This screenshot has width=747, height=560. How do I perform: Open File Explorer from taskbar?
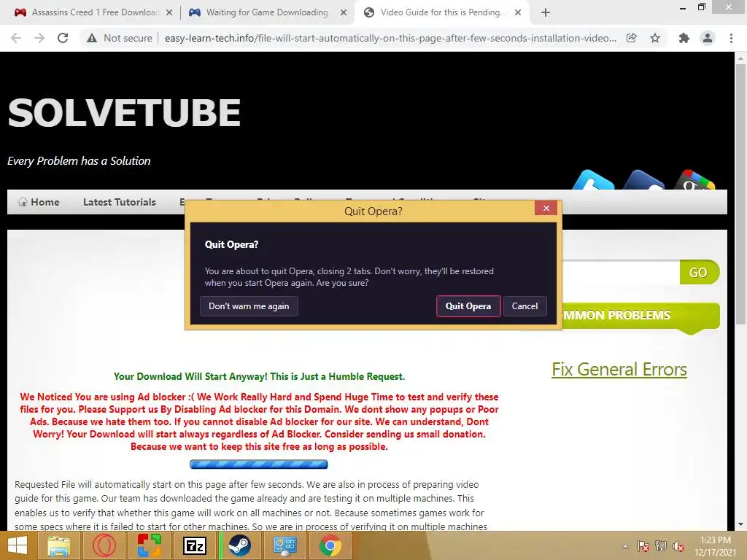[x=59, y=545]
